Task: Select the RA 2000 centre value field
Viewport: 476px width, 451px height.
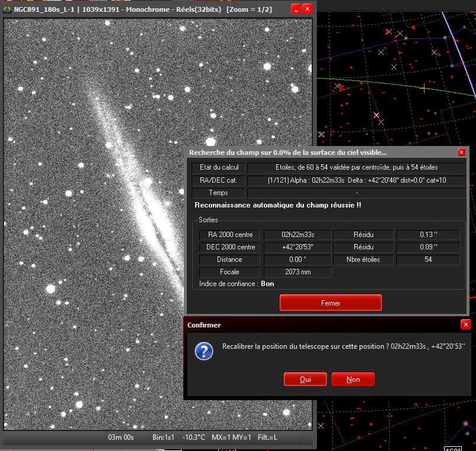Action: pyautogui.click(x=297, y=235)
